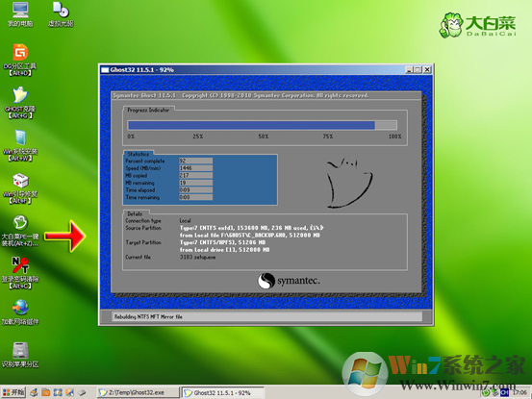The width and height of the screenshot is (532, 399).
Task: Select 大白菜PE一键装机 desktop icon
Action: point(20,231)
